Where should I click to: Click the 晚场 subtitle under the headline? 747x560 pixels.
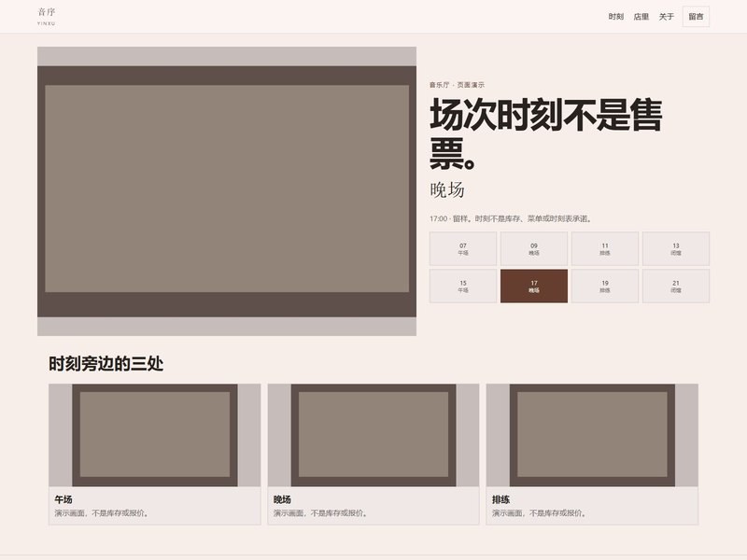pyautogui.click(x=447, y=190)
